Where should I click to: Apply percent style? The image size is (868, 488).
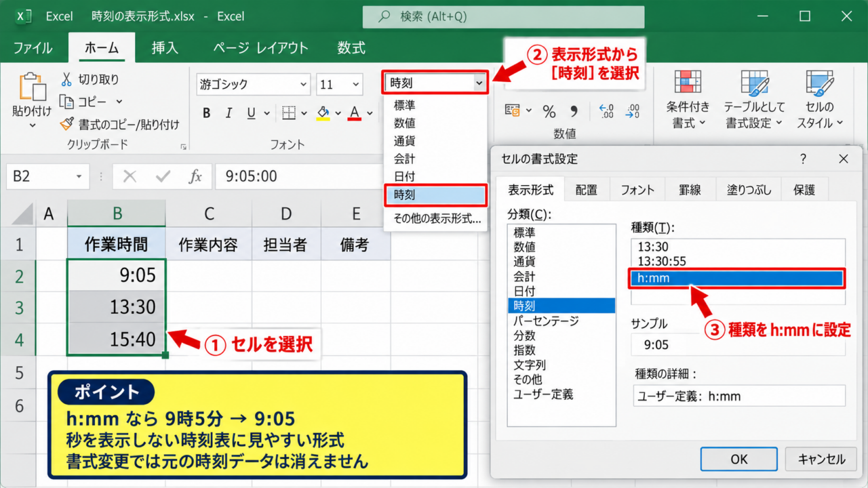tap(549, 111)
